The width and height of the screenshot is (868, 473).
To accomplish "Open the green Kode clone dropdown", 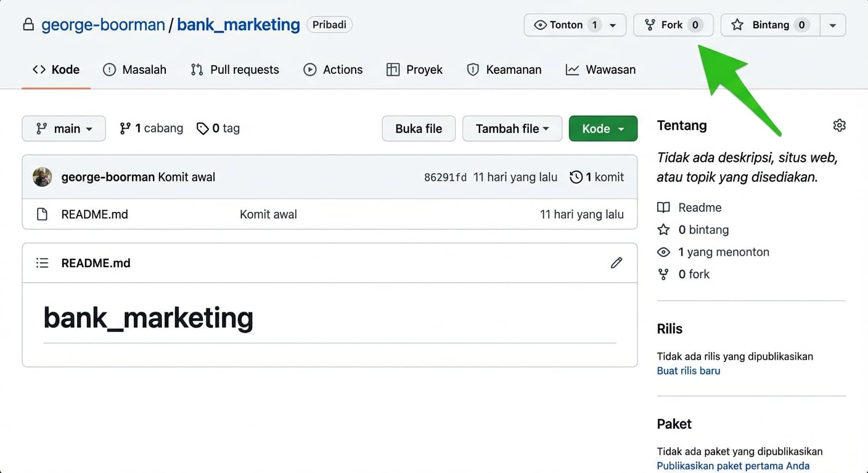I will click(603, 129).
